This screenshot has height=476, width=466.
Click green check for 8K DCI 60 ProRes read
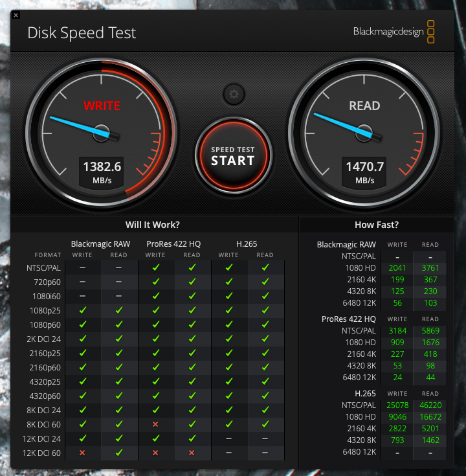192,424
